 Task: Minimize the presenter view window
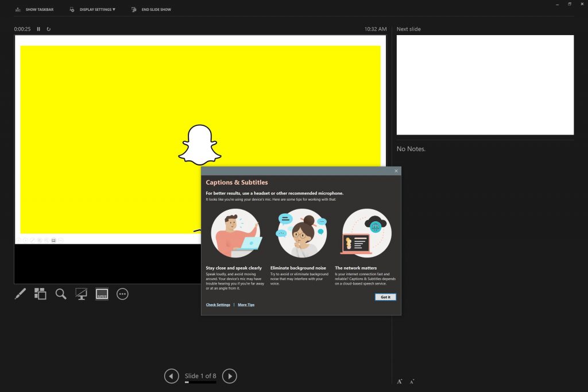(x=557, y=4)
